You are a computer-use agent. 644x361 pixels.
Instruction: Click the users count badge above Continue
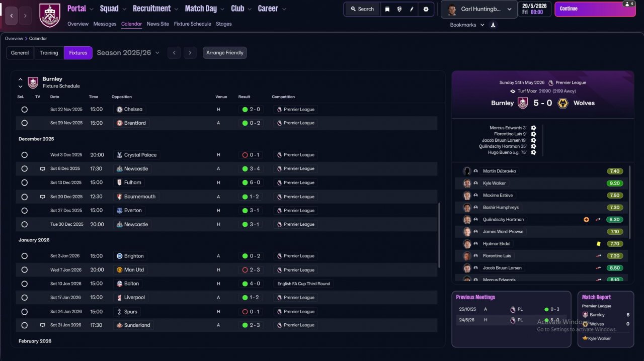(x=628, y=4)
